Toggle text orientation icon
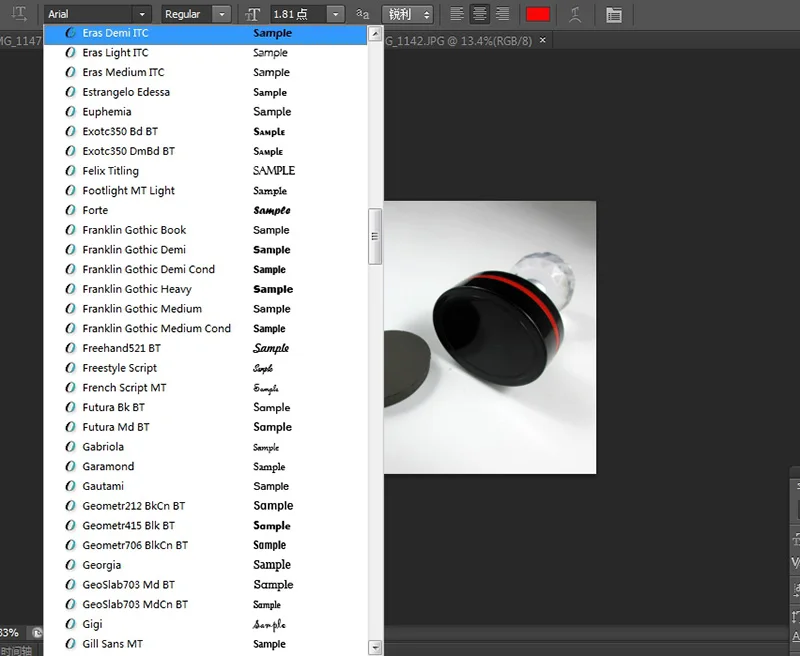The image size is (800, 656). point(19,14)
